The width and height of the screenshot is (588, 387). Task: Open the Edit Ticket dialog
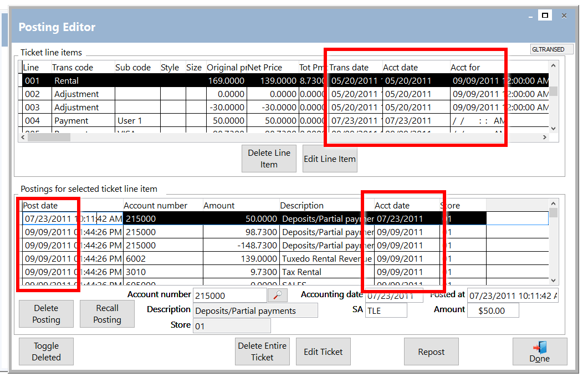[x=323, y=352]
